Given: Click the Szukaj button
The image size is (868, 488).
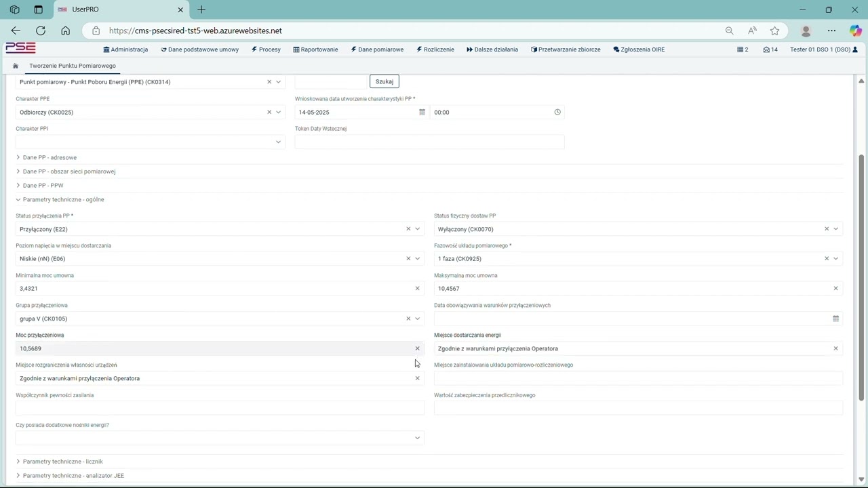Looking at the screenshot, I should pos(384,81).
